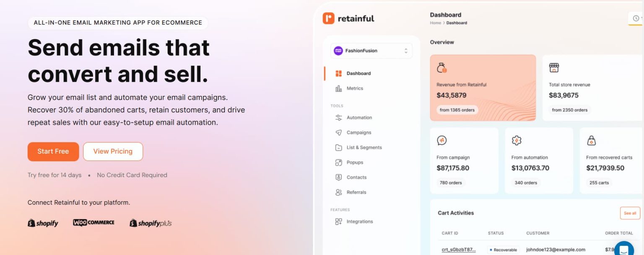Select the Shopify platform logo
The image size is (644, 255).
tap(43, 223)
